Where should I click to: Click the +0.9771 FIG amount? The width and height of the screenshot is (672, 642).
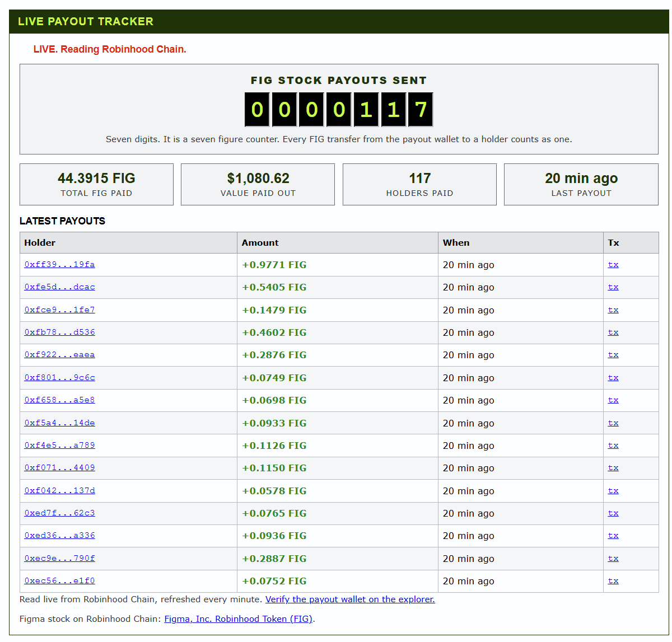(274, 265)
